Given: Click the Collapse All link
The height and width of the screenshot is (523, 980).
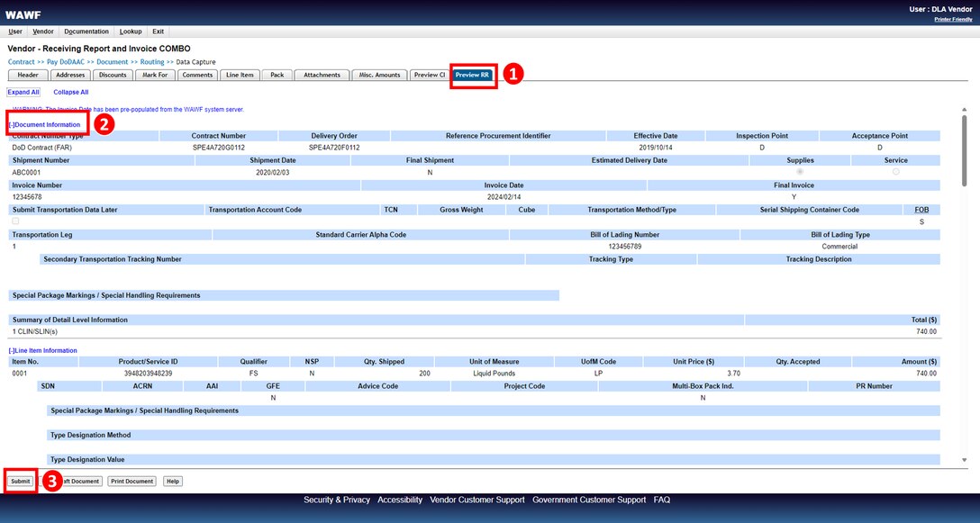Looking at the screenshot, I should point(71,92).
